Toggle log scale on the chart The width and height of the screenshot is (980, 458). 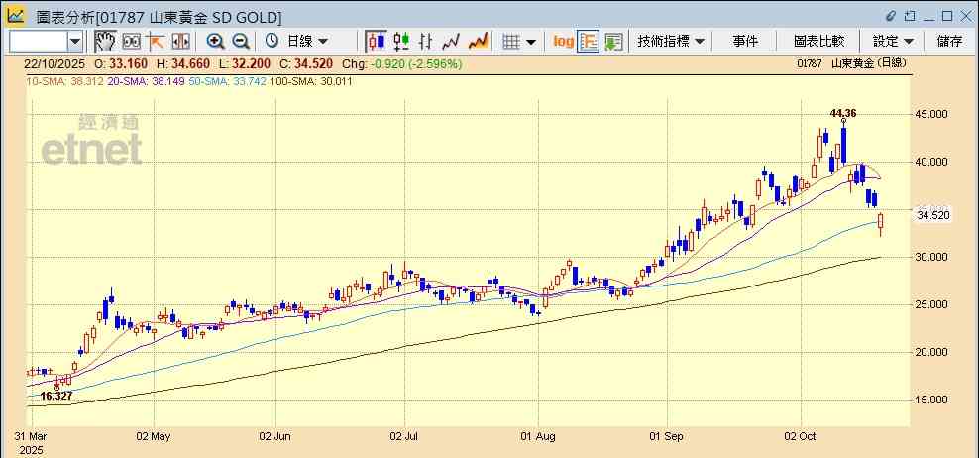(563, 41)
